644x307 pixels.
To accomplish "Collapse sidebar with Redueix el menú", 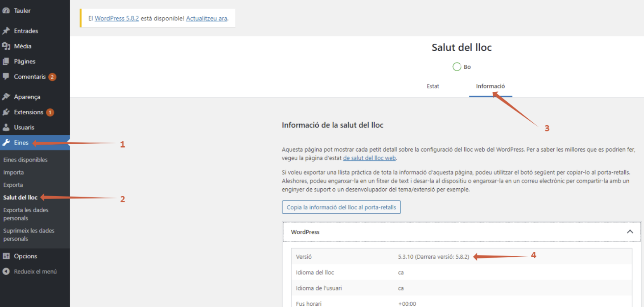I will 35,272.
